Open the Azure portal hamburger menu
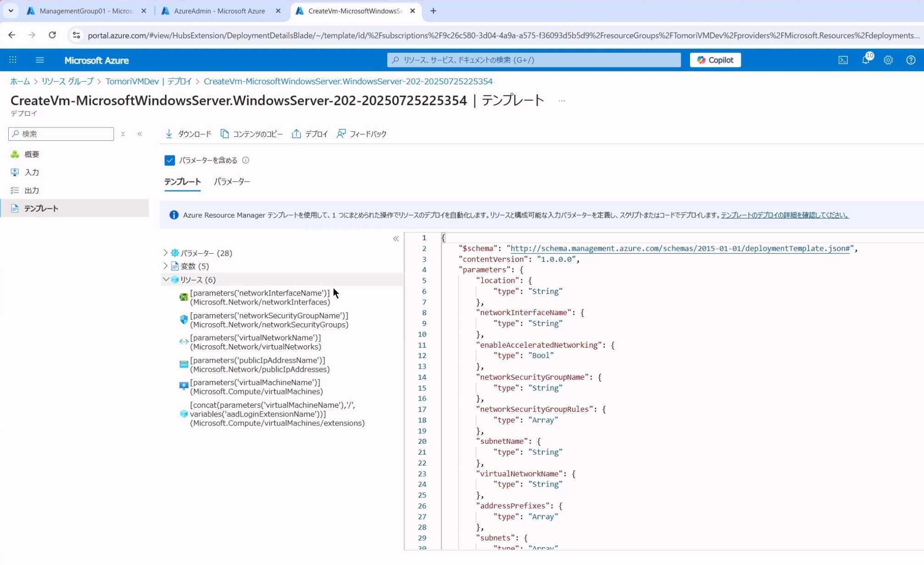 click(x=40, y=60)
